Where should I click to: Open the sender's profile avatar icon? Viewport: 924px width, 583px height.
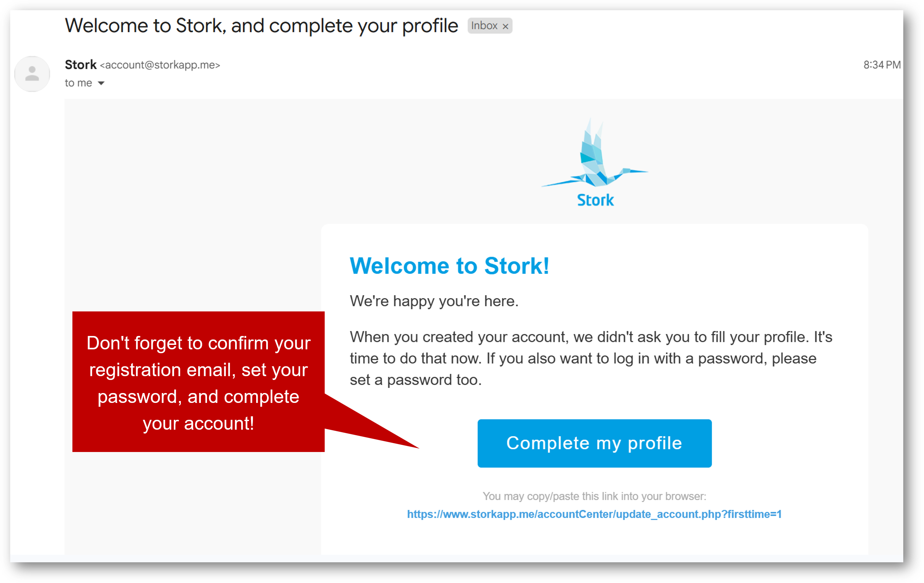[32, 74]
